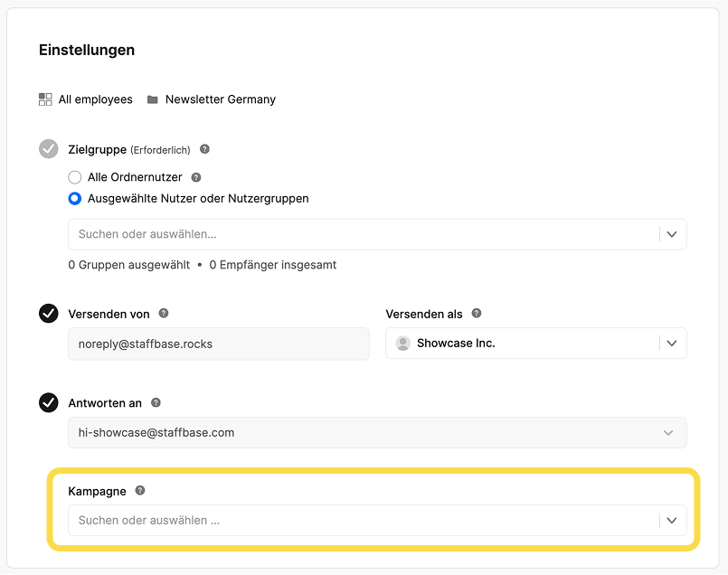This screenshot has height=575, width=728.
Task: Open the help icon next to Versenden von
Action: 164,313
